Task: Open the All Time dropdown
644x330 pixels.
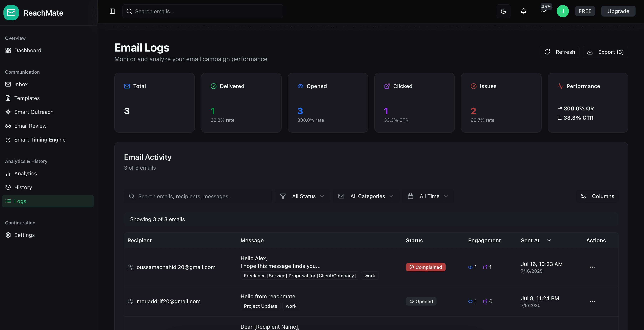Action: [x=428, y=196]
